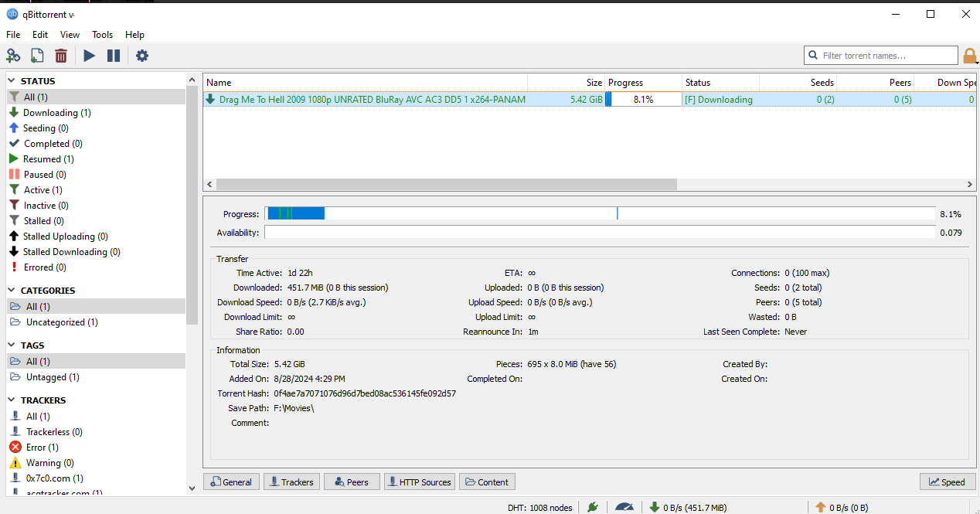Open the Speed graph tab
The width and height of the screenshot is (980, 514).
click(948, 482)
